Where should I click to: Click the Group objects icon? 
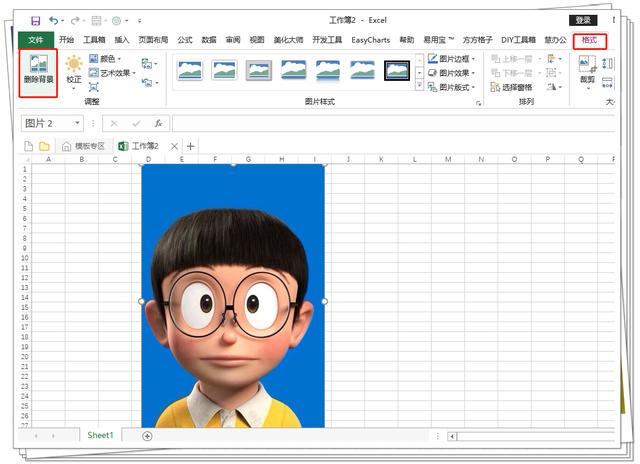(x=553, y=73)
